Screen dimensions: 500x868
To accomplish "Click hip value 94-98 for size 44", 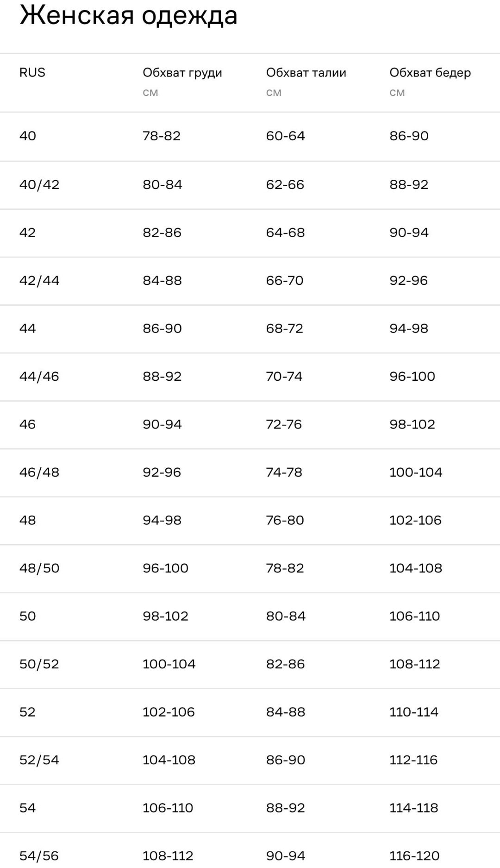I will [x=409, y=328].
